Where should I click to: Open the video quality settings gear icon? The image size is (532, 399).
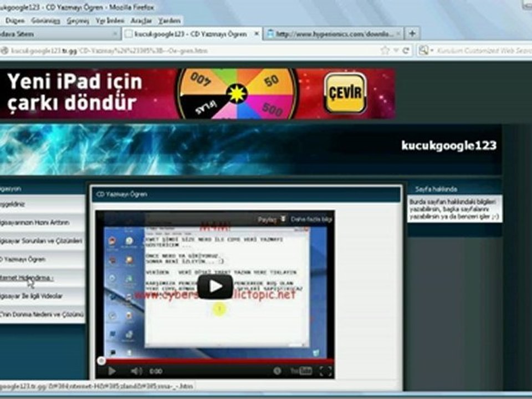pyautogui.click(x=277, y=371)
